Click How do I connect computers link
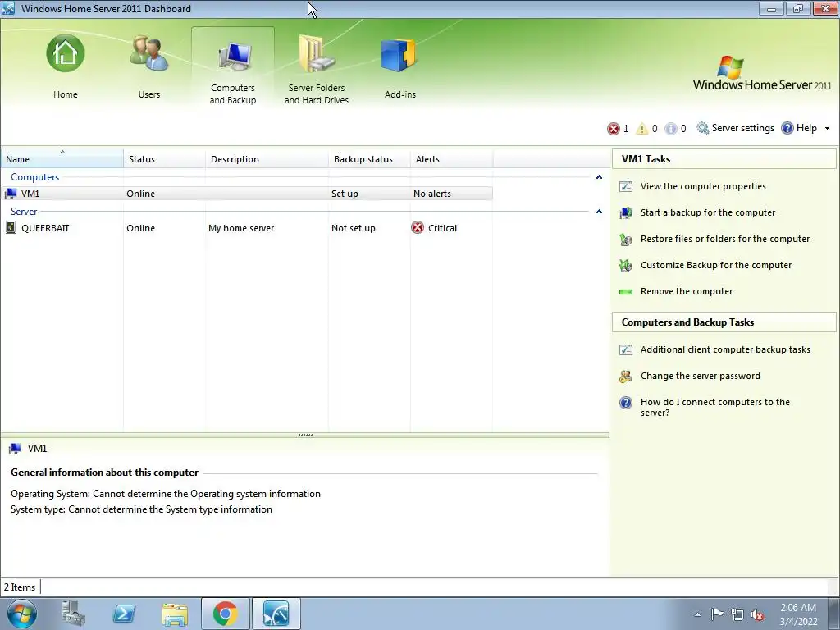Viewport: 840px width, 630px height. coord(715,408)
